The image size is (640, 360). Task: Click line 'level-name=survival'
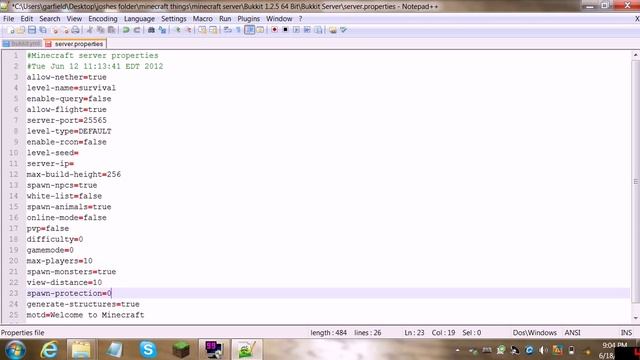[71, 88]
